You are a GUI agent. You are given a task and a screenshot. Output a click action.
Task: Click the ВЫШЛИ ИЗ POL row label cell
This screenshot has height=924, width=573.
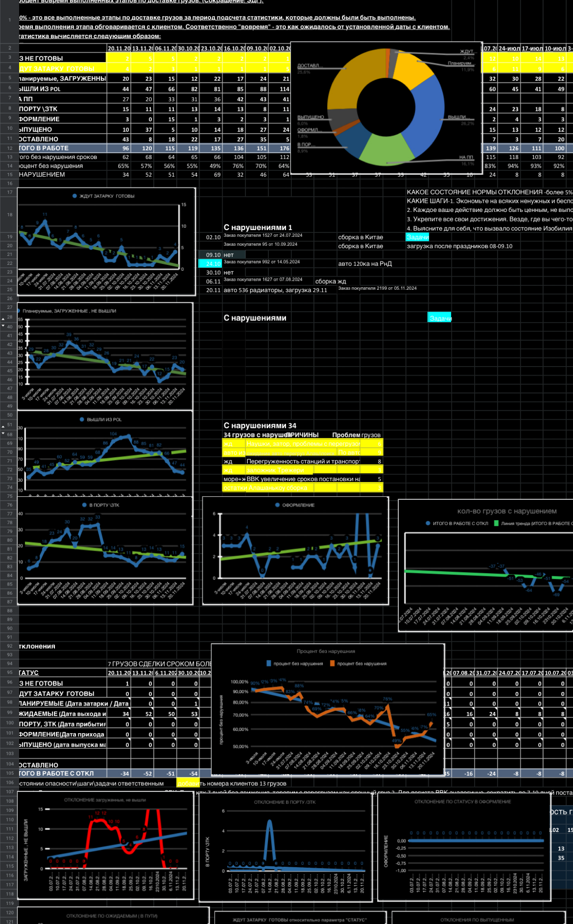pos(63,89)
